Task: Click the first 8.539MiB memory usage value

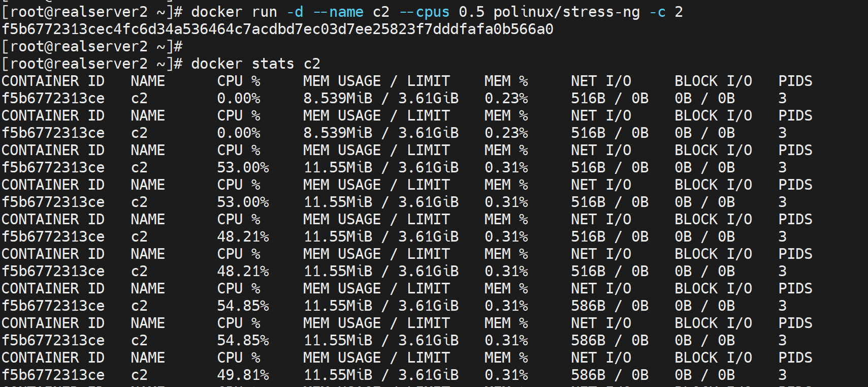Action: pos(338,98)
